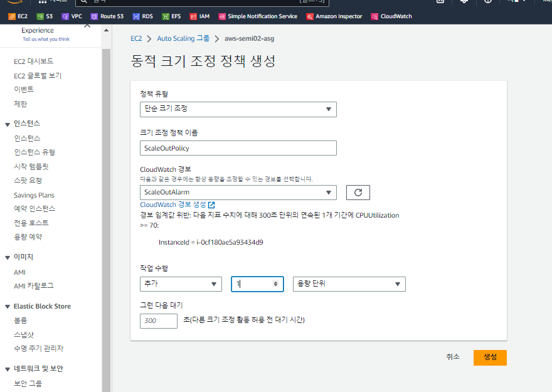552x392 pixels.
Task: Open the RDS service shortcut
Action: tap(142, 16)
